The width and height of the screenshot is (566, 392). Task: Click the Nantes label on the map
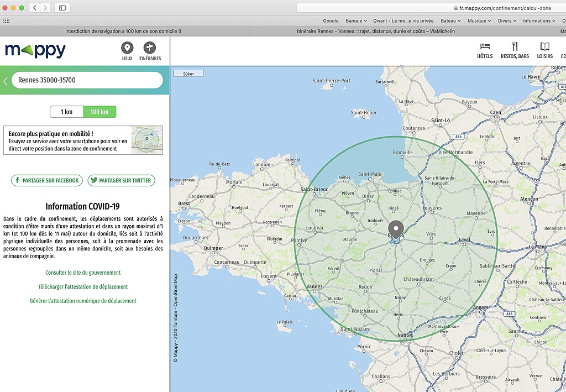pos(405,336)
